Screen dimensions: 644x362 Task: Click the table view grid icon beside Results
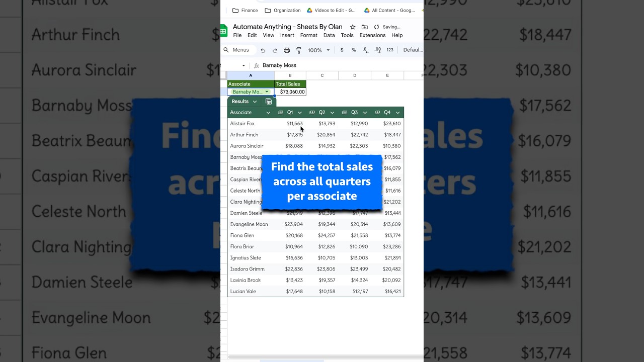point(269,102)
